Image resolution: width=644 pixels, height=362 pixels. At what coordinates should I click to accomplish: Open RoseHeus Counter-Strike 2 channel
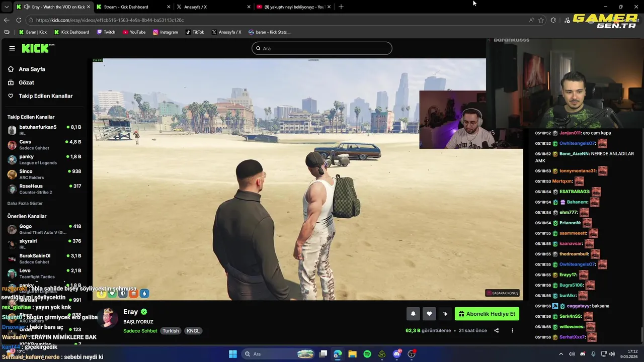tap(44, 189)
